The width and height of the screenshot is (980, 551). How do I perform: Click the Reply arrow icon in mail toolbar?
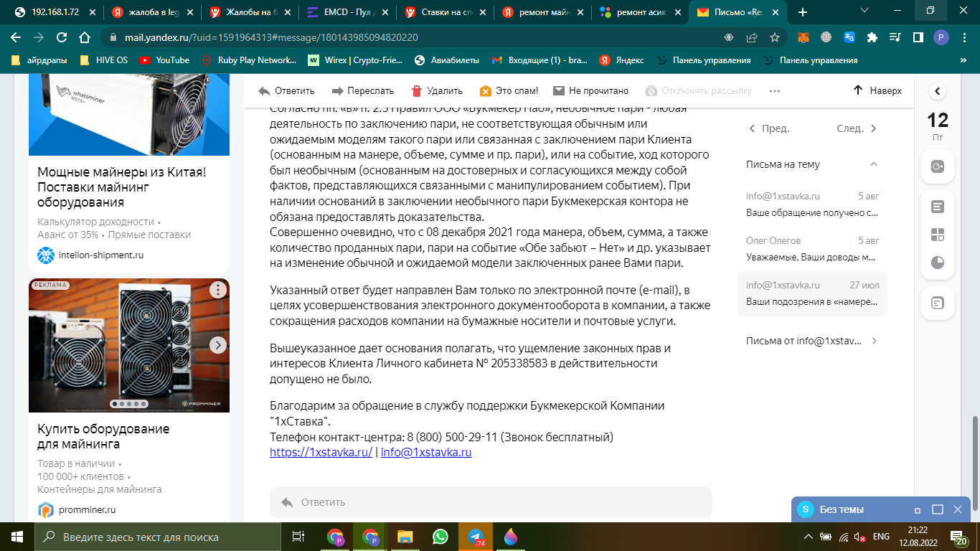(265, 91)
